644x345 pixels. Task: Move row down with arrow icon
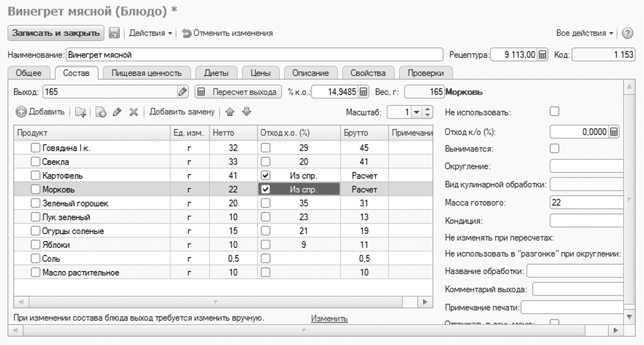tap(246, 112)
